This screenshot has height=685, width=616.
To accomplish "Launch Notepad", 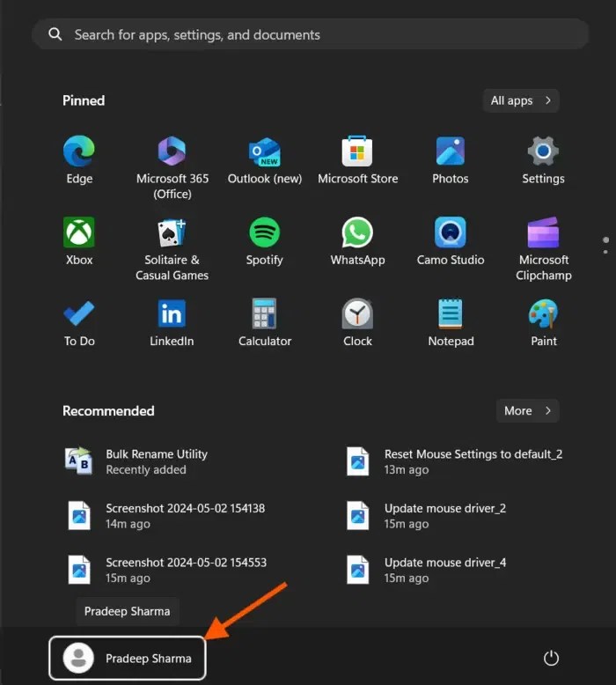I will [x=450, y=322].
